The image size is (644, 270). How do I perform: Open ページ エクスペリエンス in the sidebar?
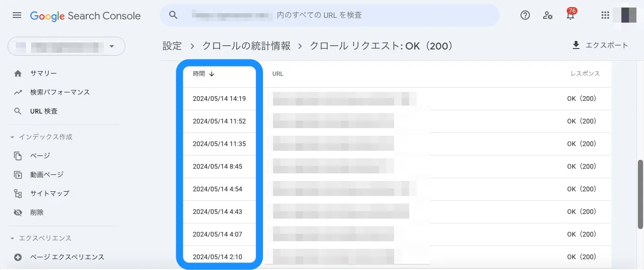click(67, 257)
